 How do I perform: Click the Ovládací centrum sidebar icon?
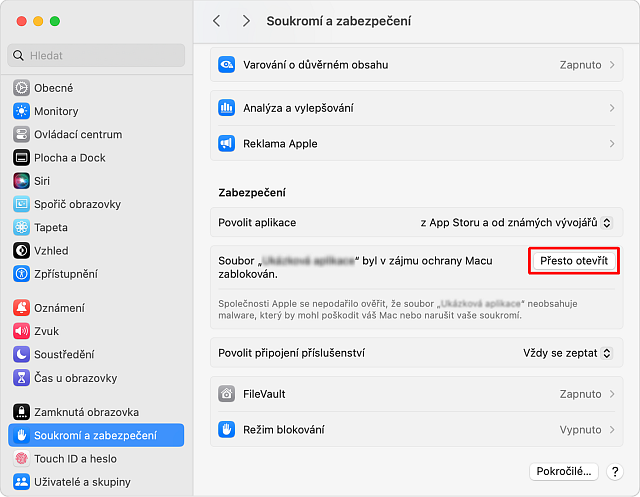point(21,134)
